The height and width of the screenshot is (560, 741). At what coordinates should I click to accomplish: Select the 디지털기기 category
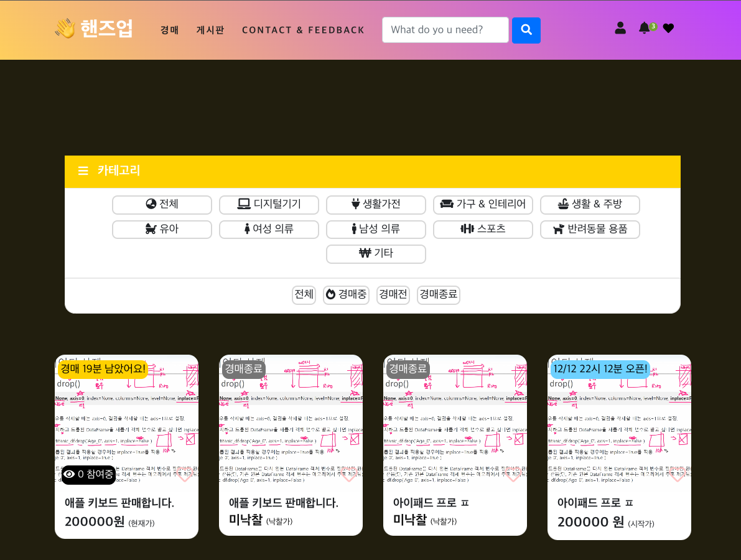click(x=269, y=205)
